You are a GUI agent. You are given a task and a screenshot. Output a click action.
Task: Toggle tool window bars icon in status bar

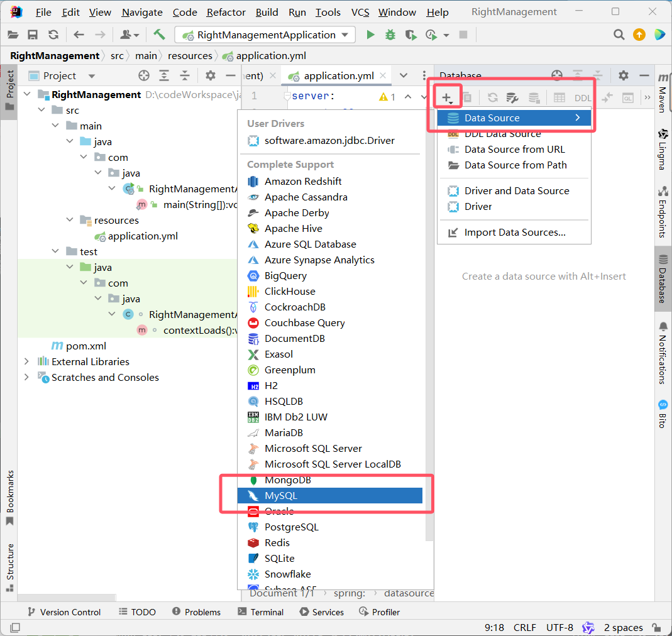(15, 628)
